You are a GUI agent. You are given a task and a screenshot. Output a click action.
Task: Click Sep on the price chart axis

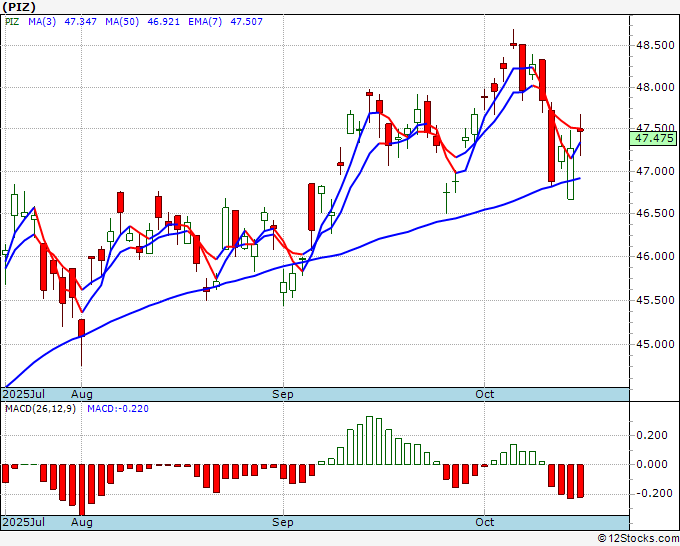click(x=283, y=394)
